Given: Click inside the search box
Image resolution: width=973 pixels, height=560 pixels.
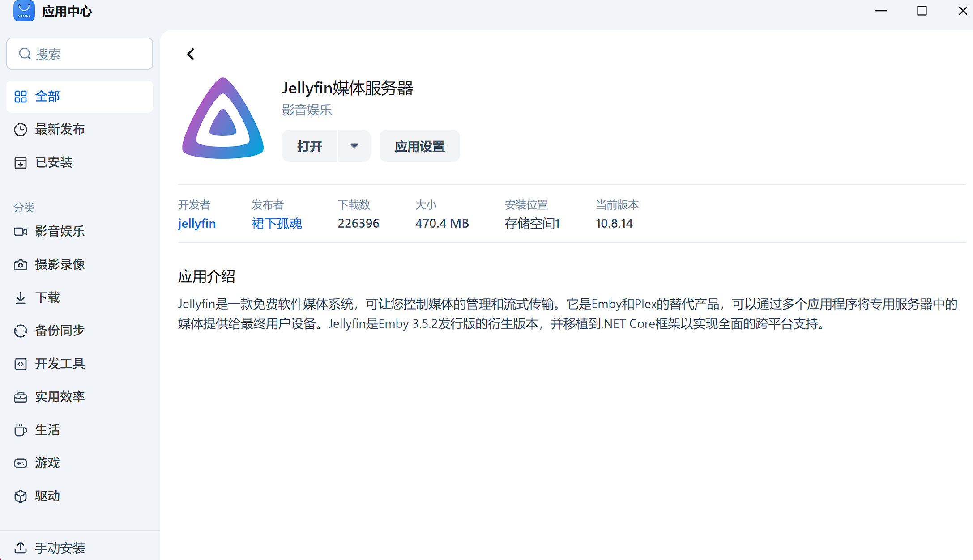Looking at the screenshot, I should (x=80, y=54).
